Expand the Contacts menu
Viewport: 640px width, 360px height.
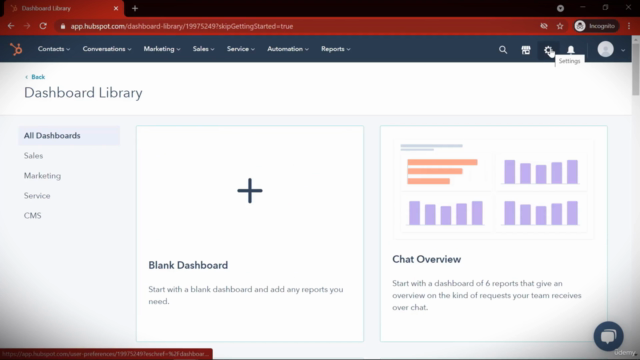click(54, 49)
